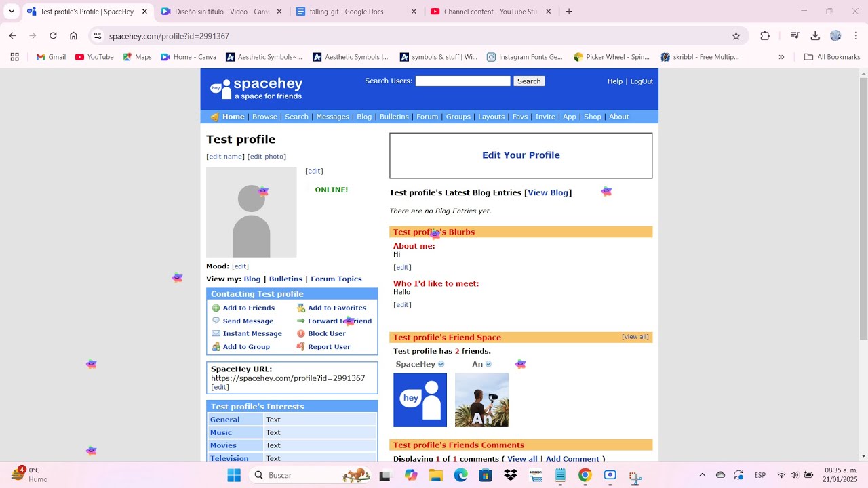Expand hidden bookmarks with the chevron
868x488 pixels.
(x=781, y=57)
